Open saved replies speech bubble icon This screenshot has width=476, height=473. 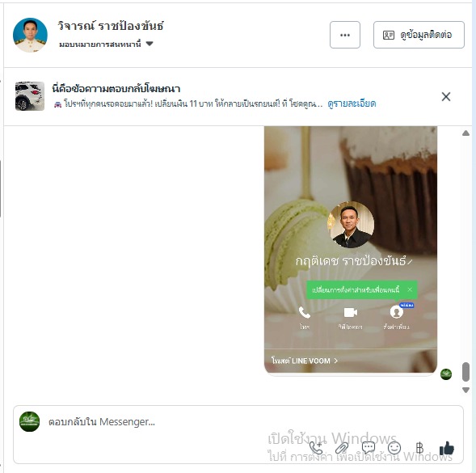(369, 448)
